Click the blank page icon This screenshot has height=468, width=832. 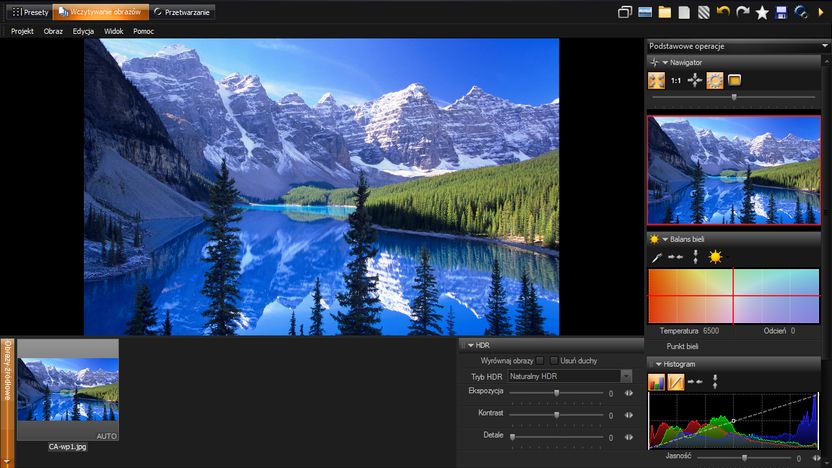(684, 12)
